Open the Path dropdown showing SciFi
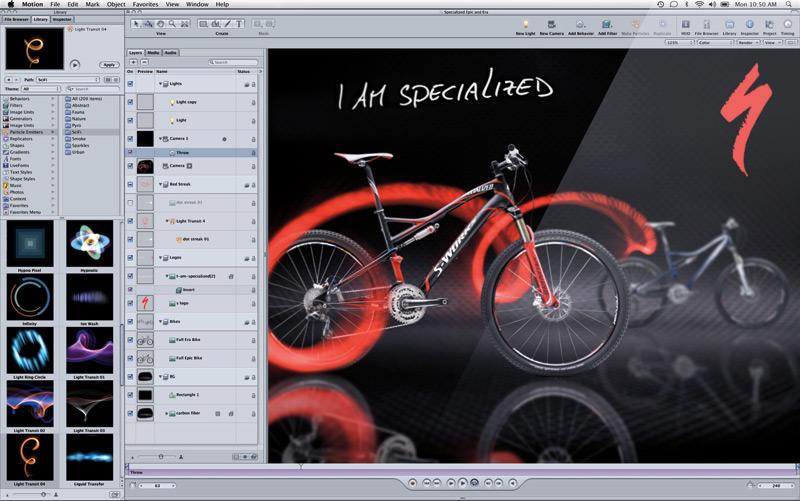800x501 pixels. tap(68, 80)
